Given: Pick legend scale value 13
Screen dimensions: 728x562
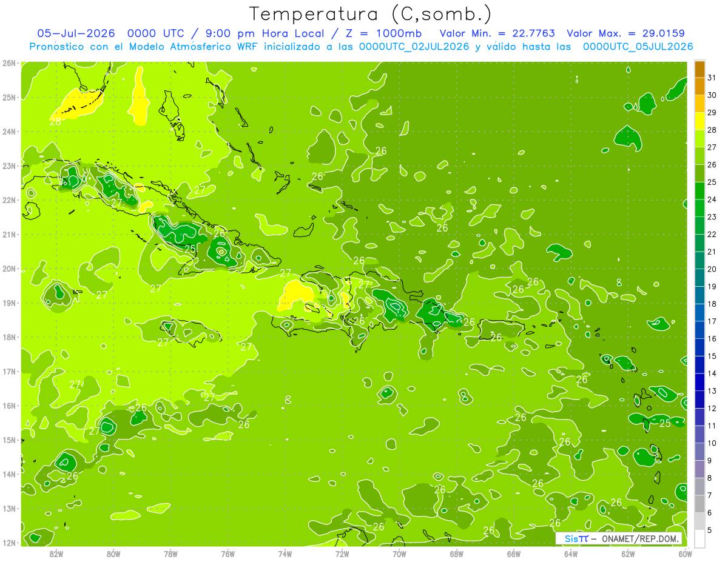Looking at the screenshot, I should 712,390.
